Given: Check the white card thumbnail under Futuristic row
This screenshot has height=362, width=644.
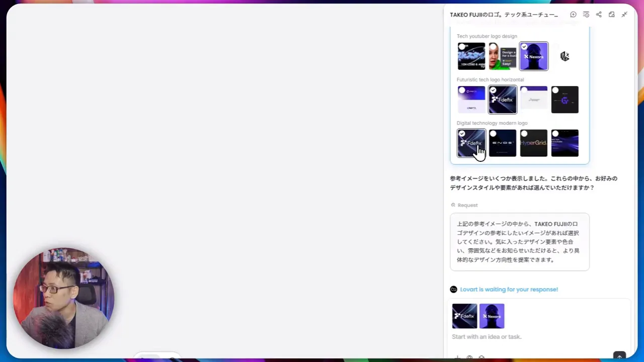Looking at the screenshot, I should click(x=524, y=90).
